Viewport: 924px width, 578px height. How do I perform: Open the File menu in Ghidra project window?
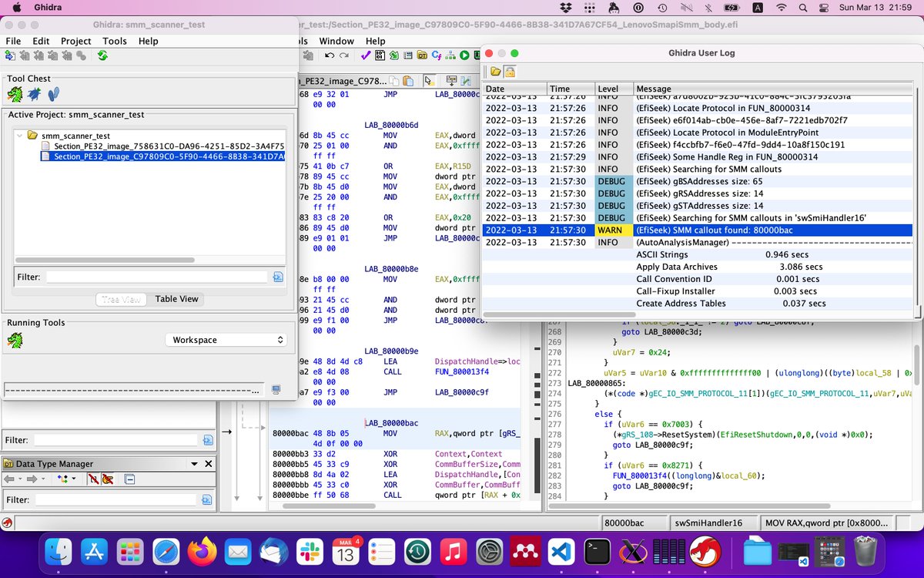[x=13, y=41]
